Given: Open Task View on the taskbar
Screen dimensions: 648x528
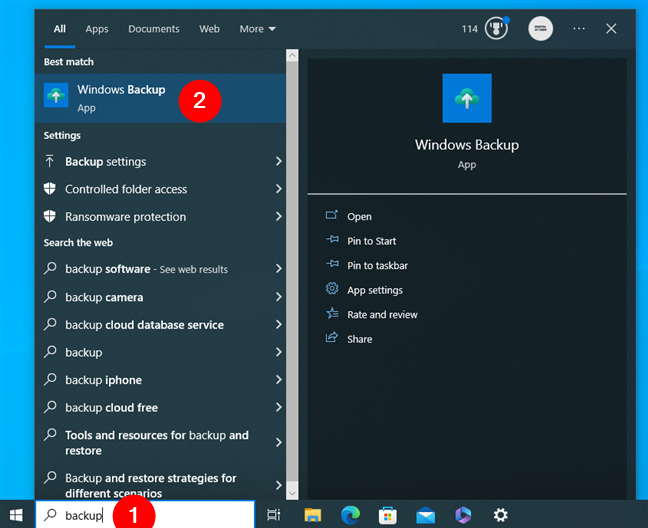Looking at the screenshot, I should (x=274, y=515).
